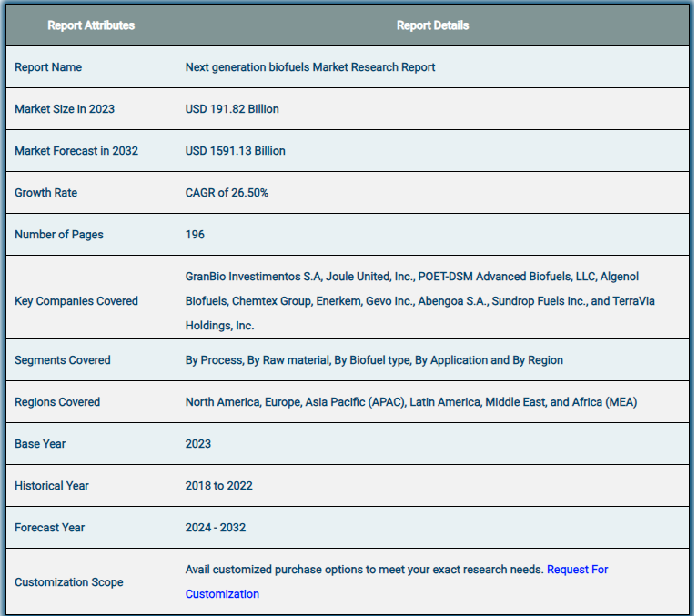Select the value 2024 - 2032

(x=215, y=527)
